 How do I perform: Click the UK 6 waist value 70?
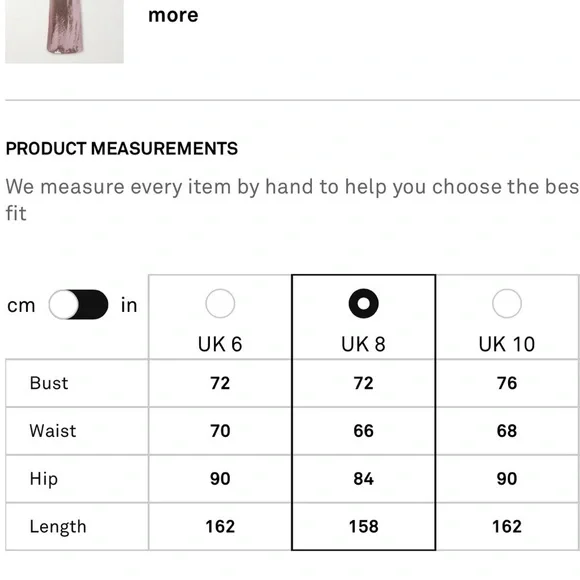(220, 431)
